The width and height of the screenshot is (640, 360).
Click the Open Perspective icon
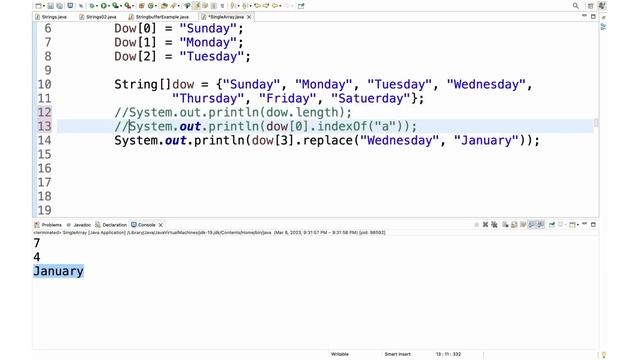[x=591, y=6]
